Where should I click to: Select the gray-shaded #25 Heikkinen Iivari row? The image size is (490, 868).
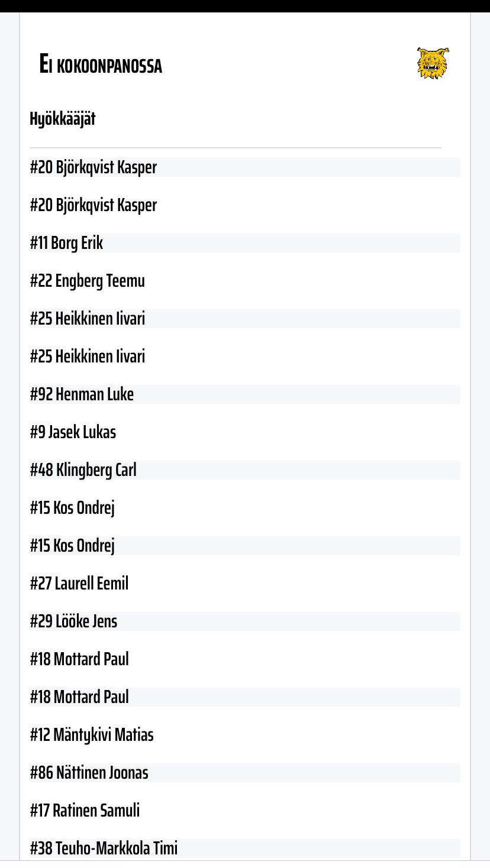[88, 319]
